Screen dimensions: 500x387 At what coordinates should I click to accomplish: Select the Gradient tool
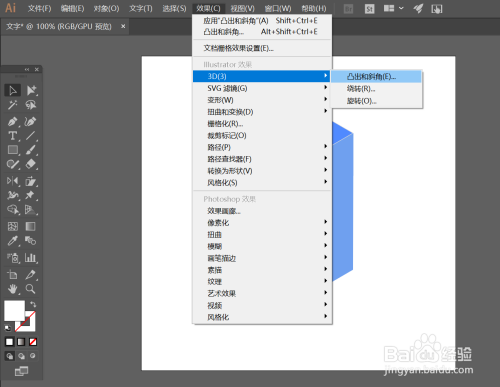click(x=31, y=226)
